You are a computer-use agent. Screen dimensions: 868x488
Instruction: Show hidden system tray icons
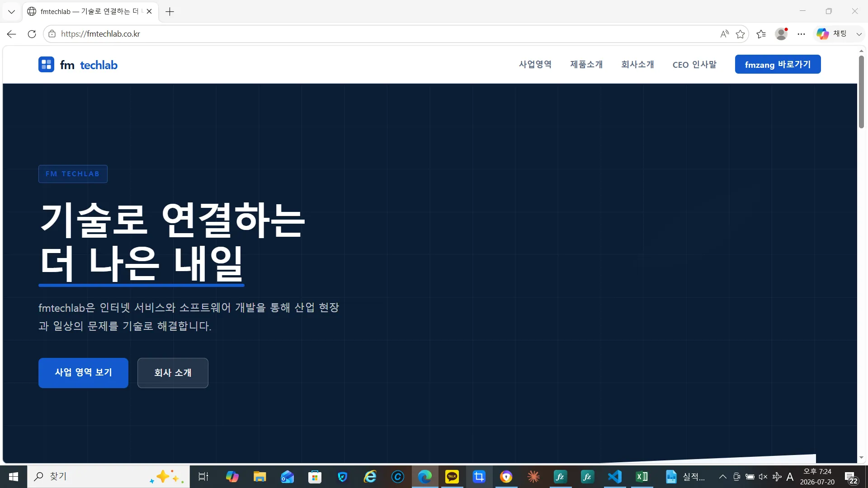pyautogui.click(x=722, y=477)
